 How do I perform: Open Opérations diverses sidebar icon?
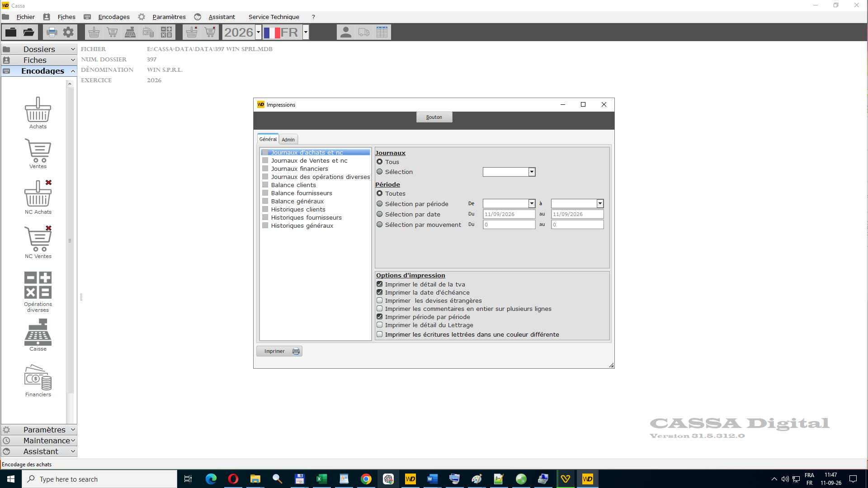point(38,285)
